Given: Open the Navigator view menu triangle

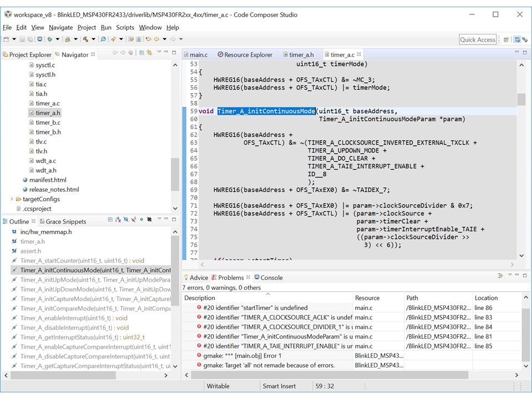Looking at the screenshot, I should coord(159,52).
